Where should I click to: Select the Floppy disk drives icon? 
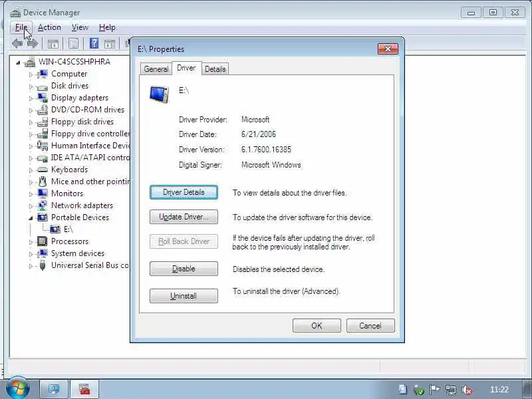(43, 122)
